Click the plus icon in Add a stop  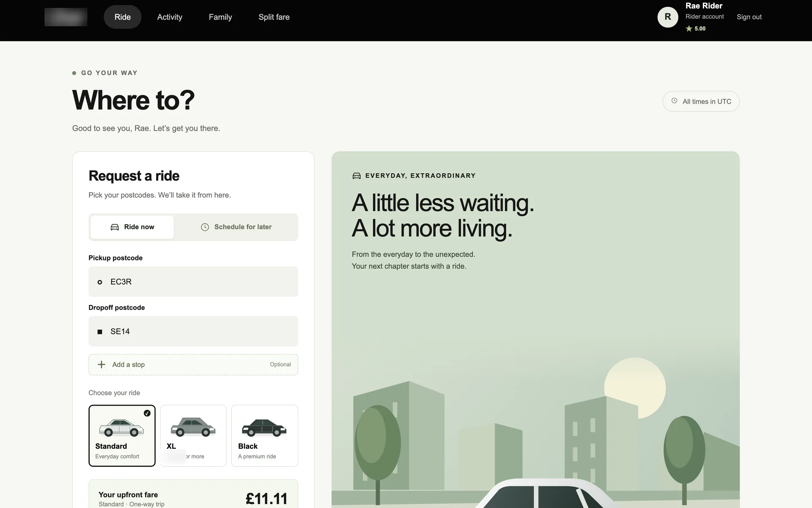coord(101,364)
